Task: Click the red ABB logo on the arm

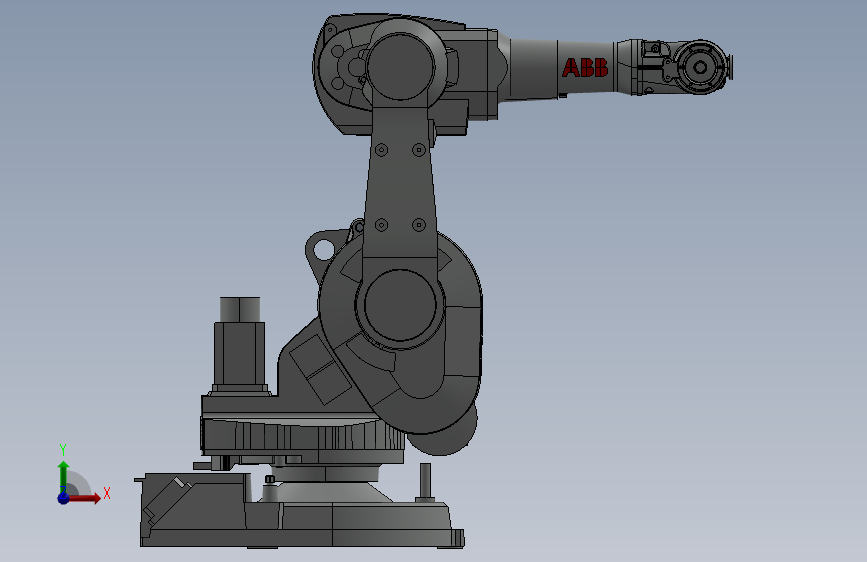Action: tap(585, 67)
